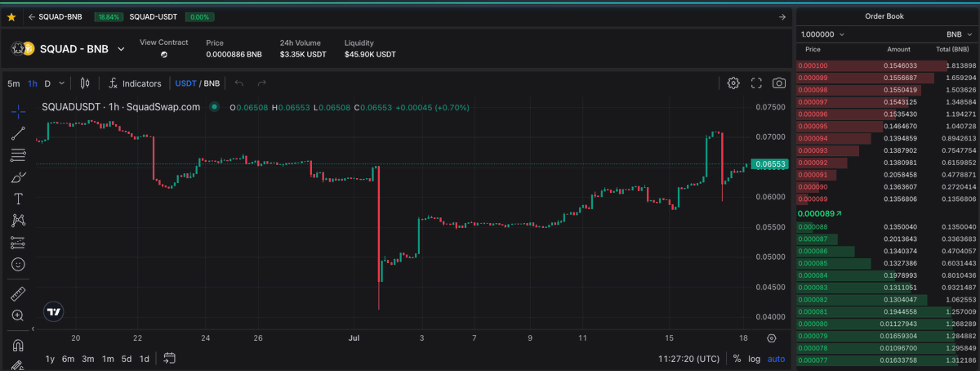Open the emoji icons tool

click(x=18, y=265)
